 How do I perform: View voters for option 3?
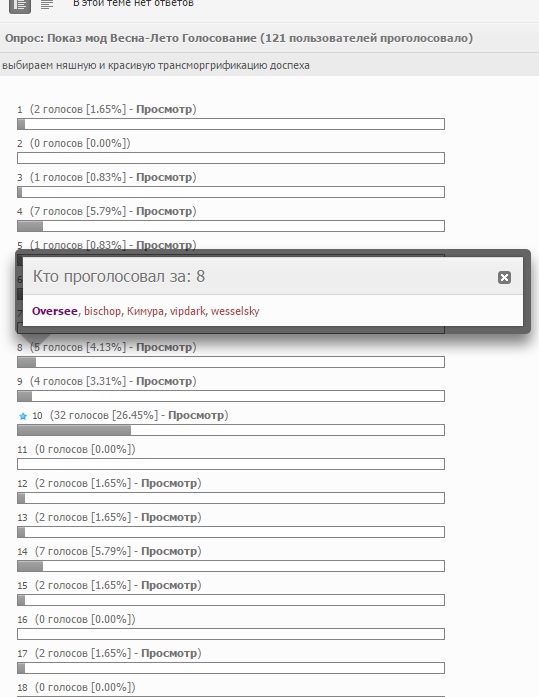pos(164,177)
